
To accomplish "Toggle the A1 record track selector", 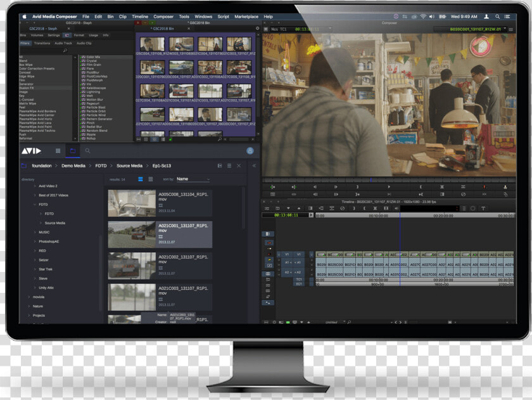I will (298, 262).
